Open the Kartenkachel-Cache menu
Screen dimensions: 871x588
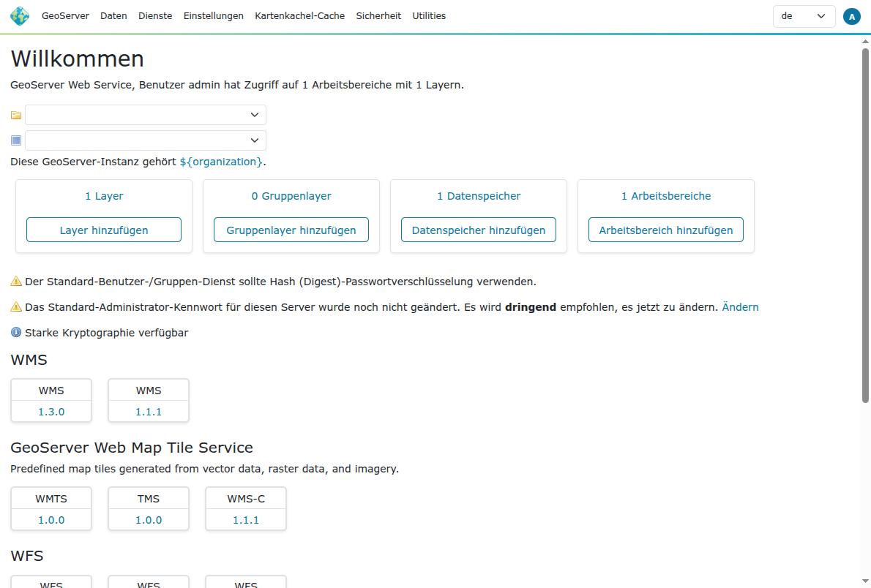299,15
